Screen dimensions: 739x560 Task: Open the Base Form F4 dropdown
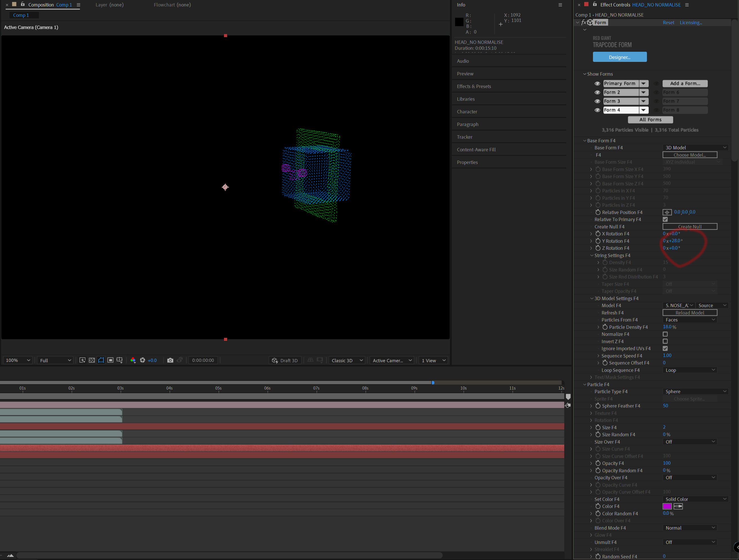(x=695, y=148)
